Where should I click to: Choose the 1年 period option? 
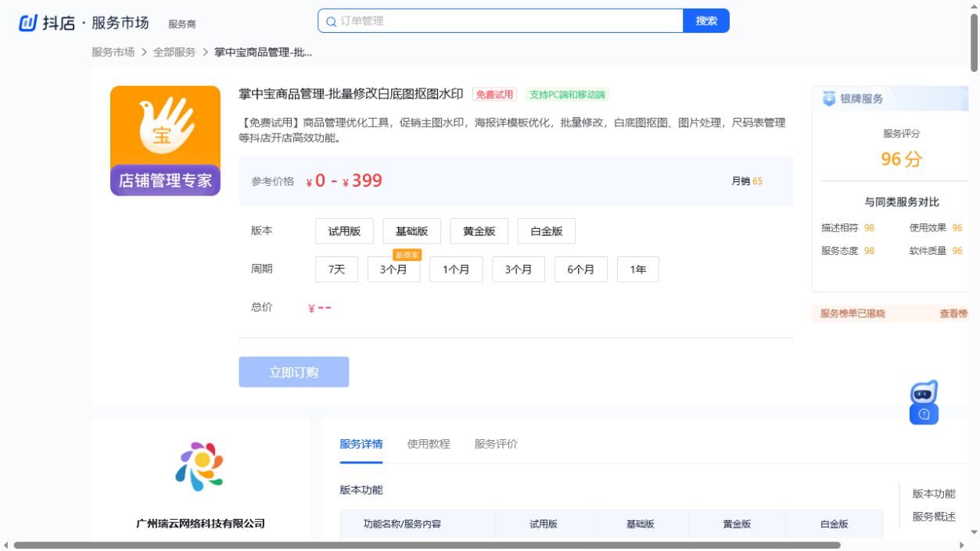point(637,269)
